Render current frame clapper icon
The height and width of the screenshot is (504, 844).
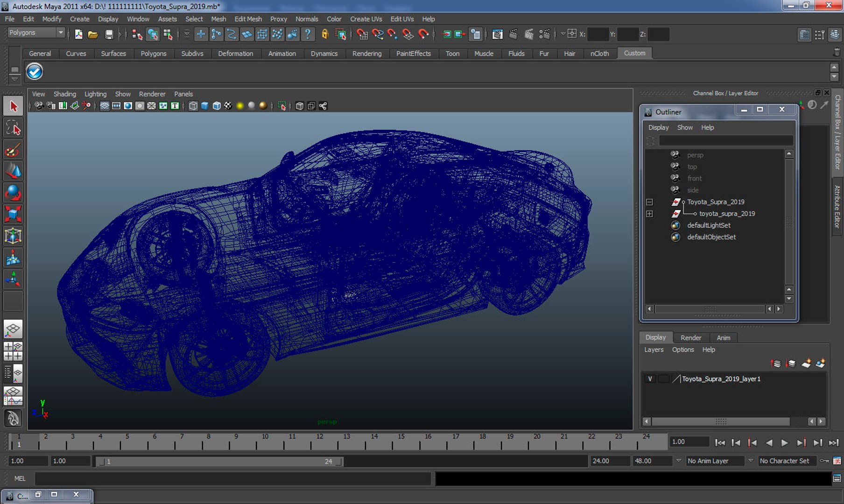pyautogui.click(x=513, y=34)
